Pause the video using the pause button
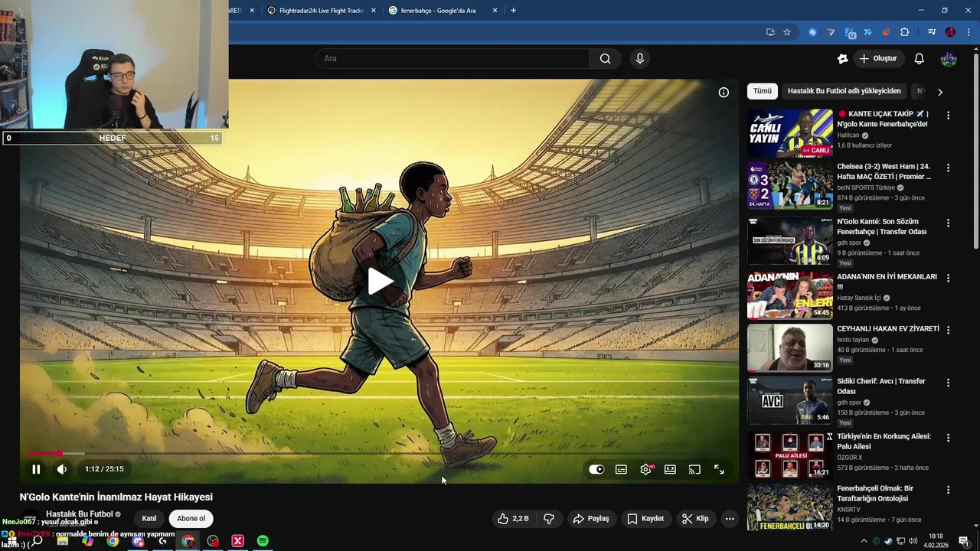Viewport: 980px width, 551px height. 36,469
